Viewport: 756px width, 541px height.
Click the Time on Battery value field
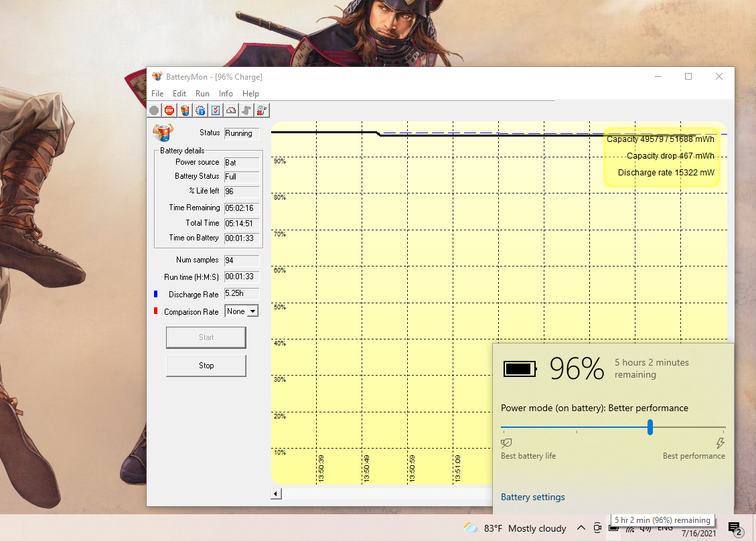pos(242,238)
